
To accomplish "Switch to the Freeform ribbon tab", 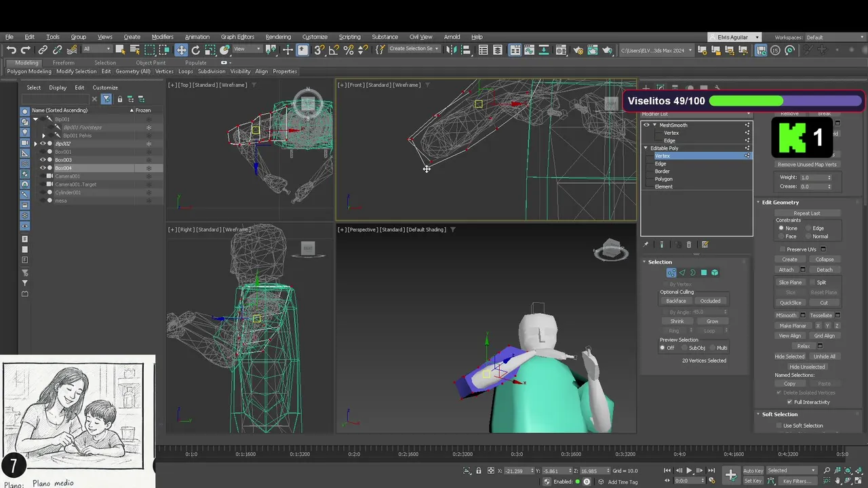I will click(x=64, y=62).
